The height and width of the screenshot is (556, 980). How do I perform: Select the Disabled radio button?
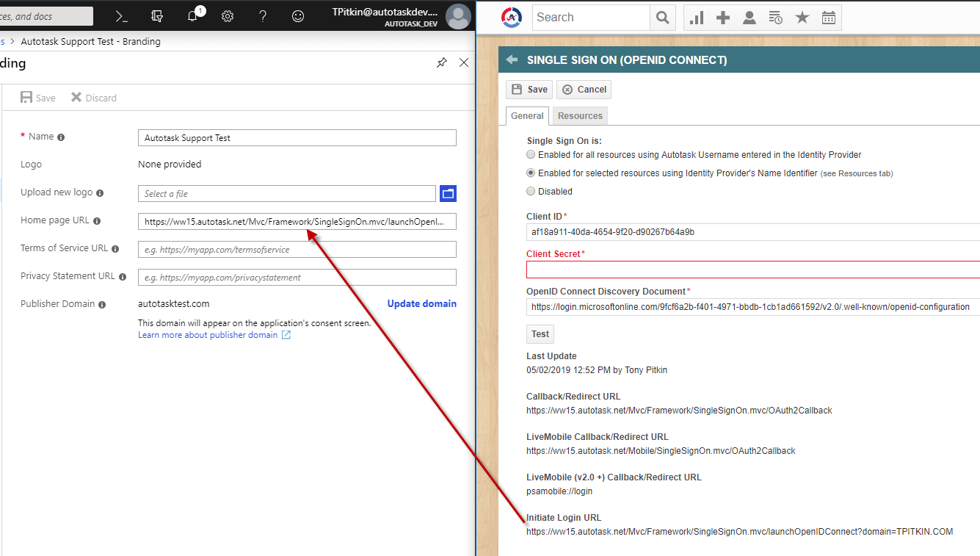(531, 191)
